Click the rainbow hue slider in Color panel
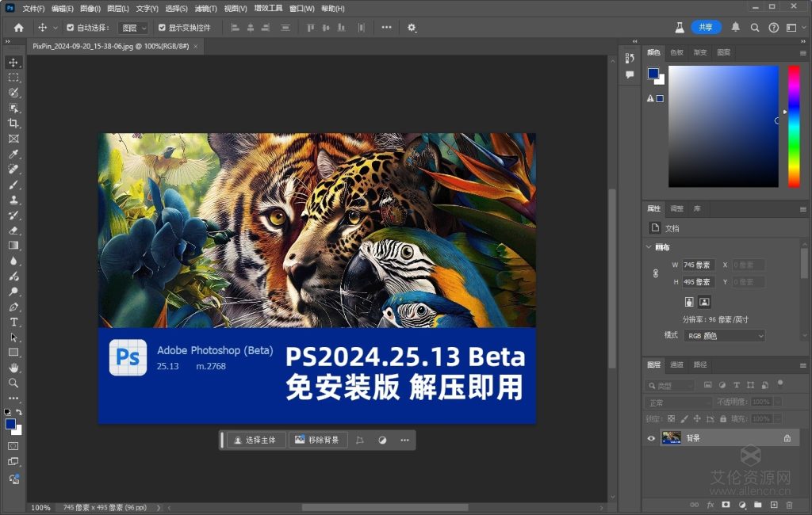Screen dimensions: 812x515 [x=794, y=126]
